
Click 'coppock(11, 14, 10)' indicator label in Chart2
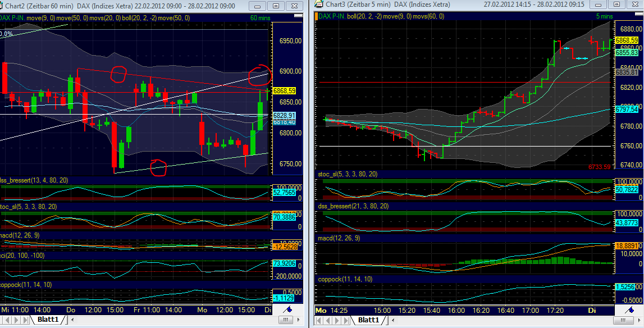click(x=26, y=284)
